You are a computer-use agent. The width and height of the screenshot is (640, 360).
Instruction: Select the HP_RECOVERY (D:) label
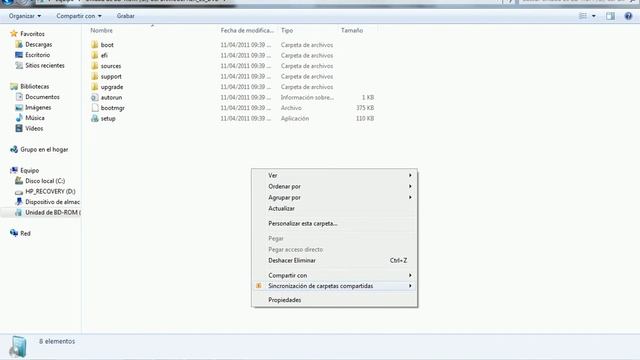[50, 191]
